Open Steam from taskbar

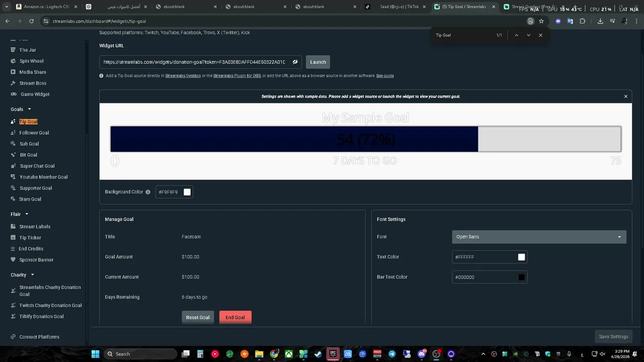pos(318,354)
